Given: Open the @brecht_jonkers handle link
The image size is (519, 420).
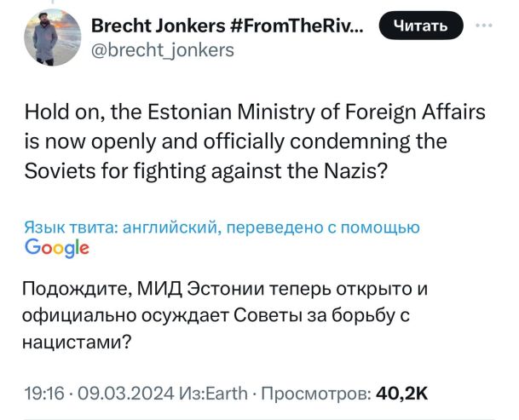Looking at the screenshot, I should 162,49.
